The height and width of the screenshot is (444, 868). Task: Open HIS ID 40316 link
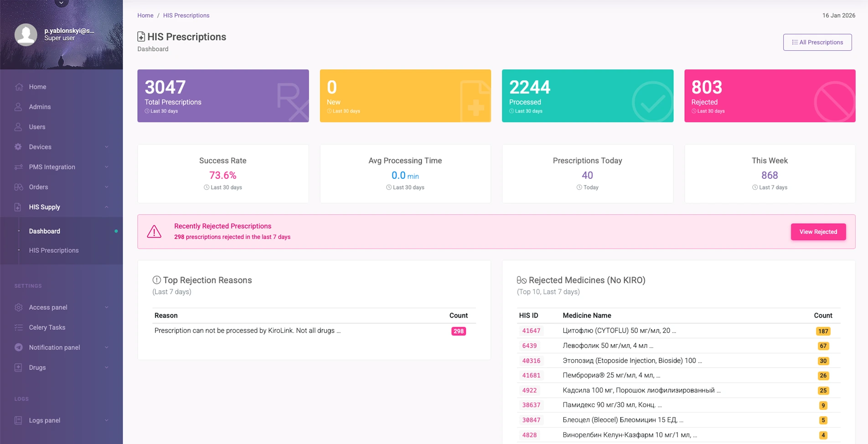click(531, 361)
